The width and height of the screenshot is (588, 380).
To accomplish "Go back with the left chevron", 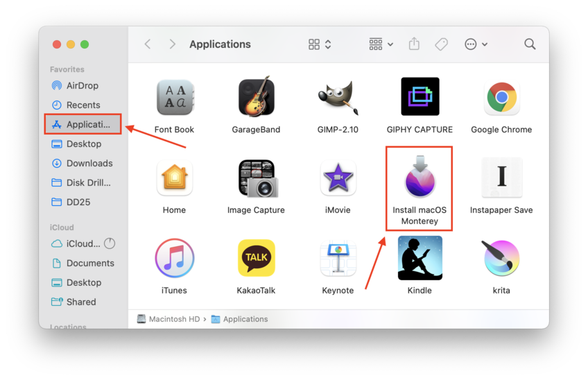I will coord(148,44).
